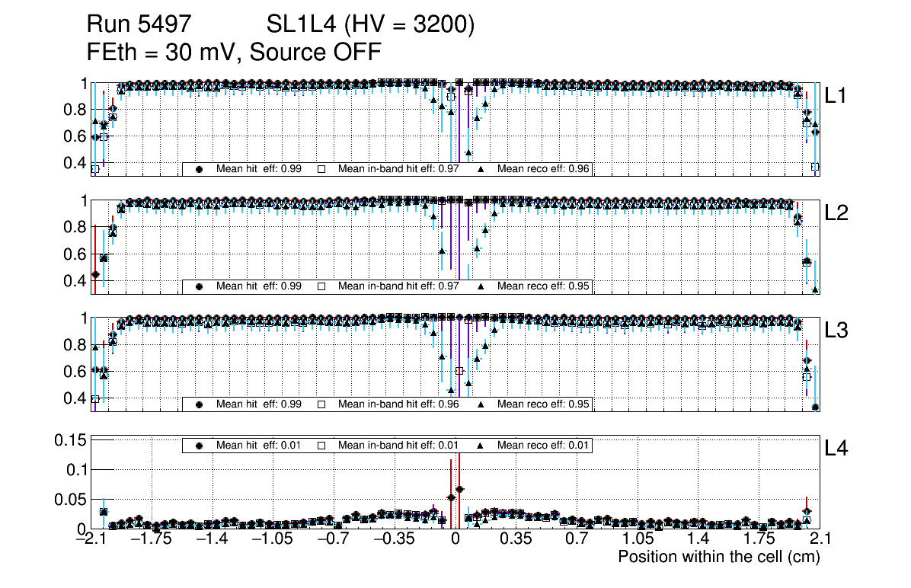Click the open square legend marker in panel L4

tap(321, 446)
